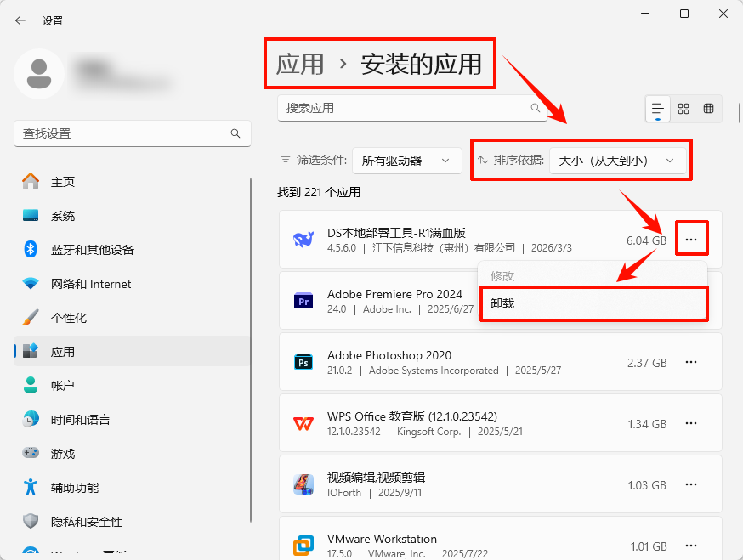The height and width of the screenshot is (560, 743).
Task: Open more options for Adobe Photoshop 2020
Action: click(691, 362)
